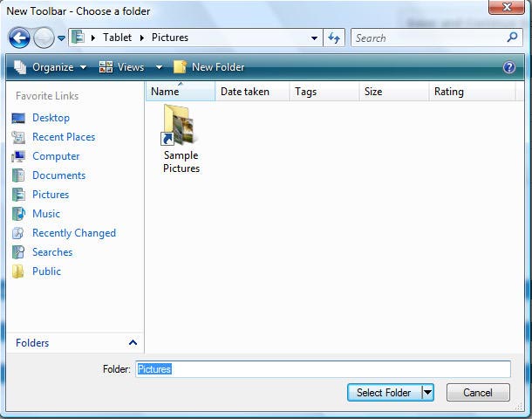The width and height of the screenshot is (532, 419).
Task: Select Tablet in the address breadcrumb
Action: point(117,38)
